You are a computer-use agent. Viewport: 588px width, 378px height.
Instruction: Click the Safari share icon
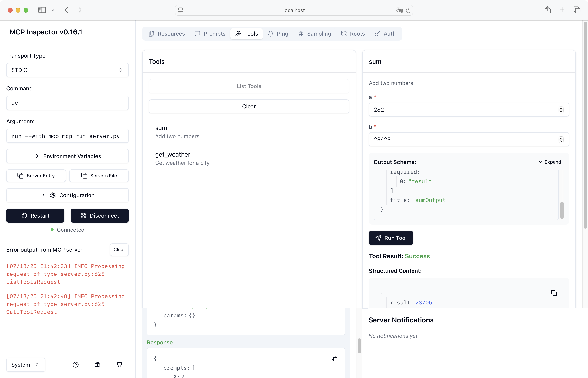pyautogui.click(x=547, y=10)
